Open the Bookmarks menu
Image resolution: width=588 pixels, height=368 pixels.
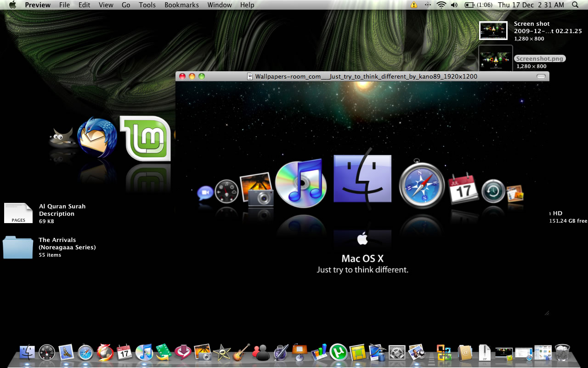(x=182, y=5)
